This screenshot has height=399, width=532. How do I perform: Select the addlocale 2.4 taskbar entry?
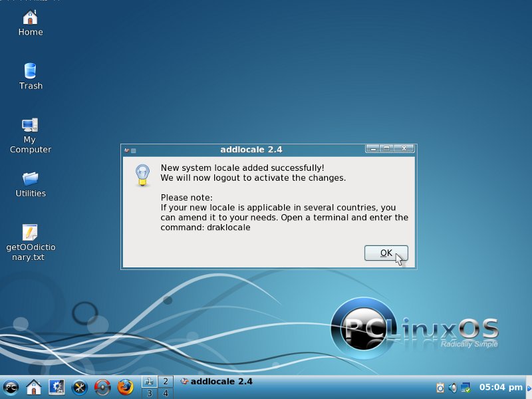click(x=216, y=382)
